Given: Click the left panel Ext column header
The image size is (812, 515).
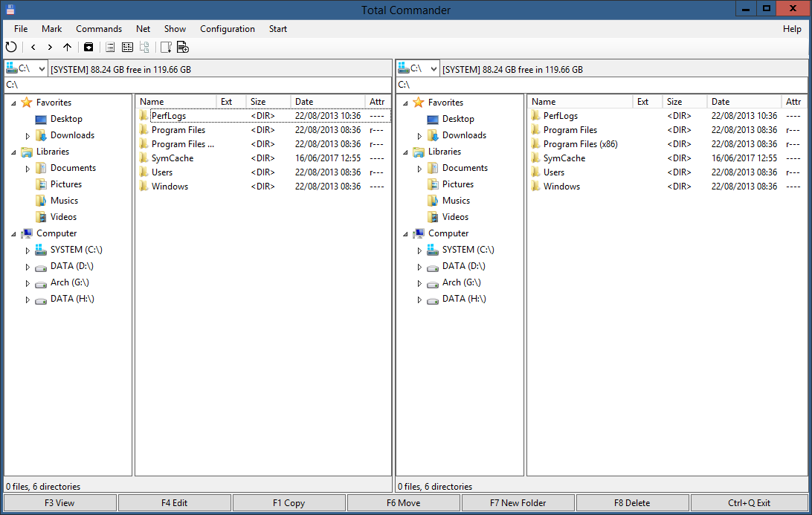Looking at the screenshot, I should [x=231, y=102].
